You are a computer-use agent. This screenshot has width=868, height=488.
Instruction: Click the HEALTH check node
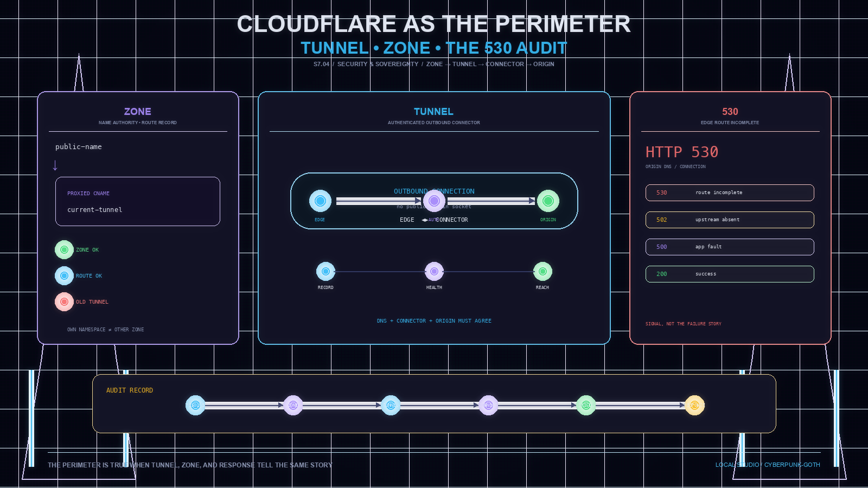[x=434, y=272]
